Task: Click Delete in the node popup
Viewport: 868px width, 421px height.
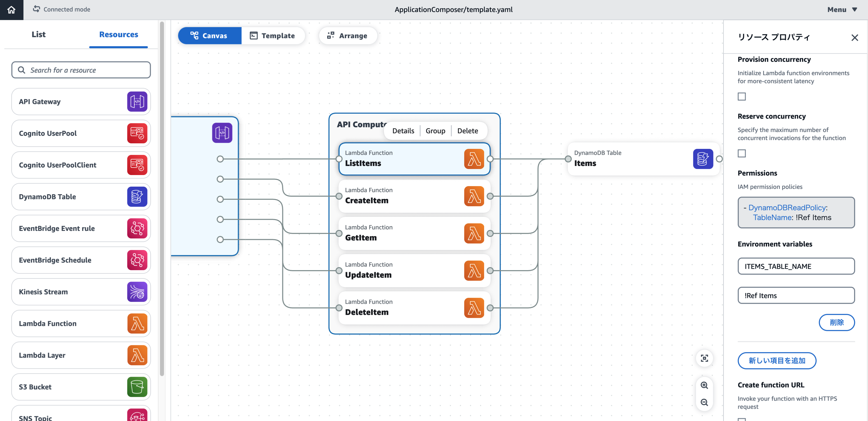Action: click(467, 131)
